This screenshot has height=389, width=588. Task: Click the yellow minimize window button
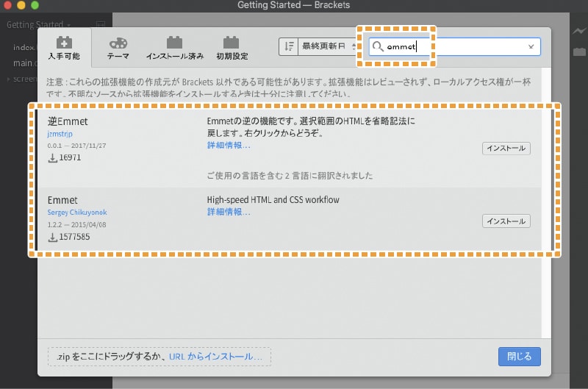click(x=21, y=5)
